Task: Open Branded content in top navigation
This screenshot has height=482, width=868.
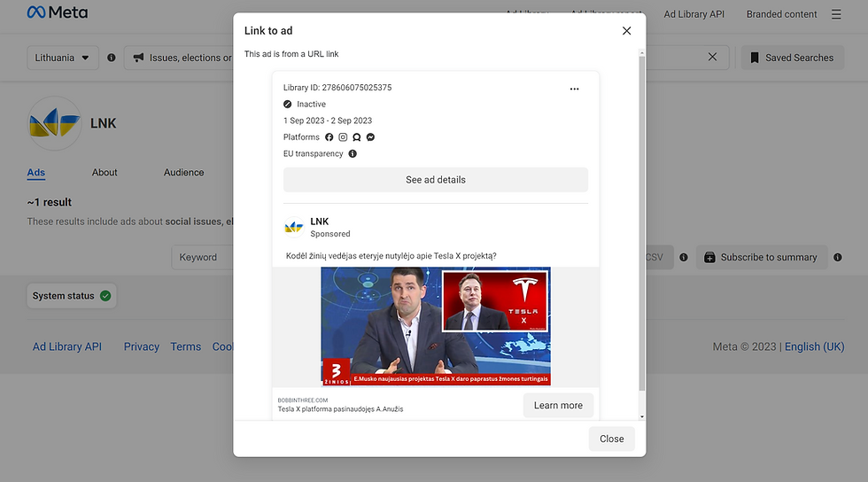Action: pos(781,14)
